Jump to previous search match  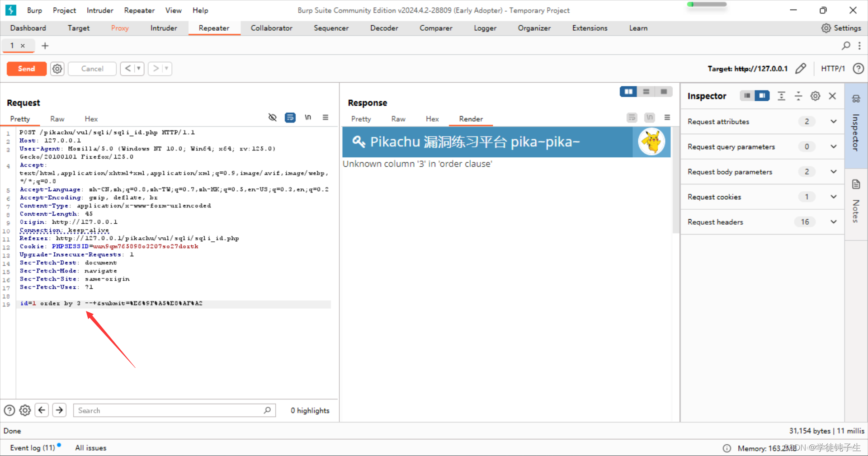[x=42, y=410]
